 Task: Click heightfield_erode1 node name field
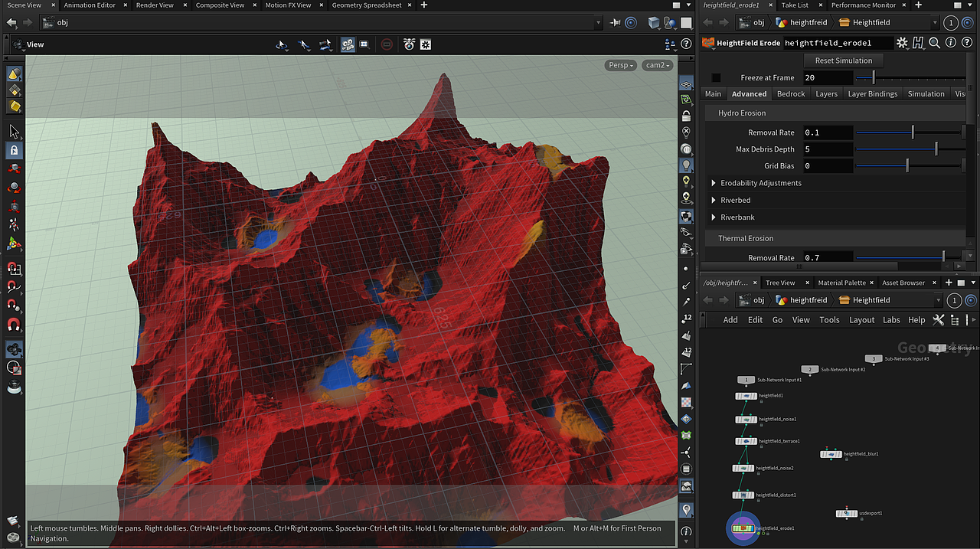pyautogui.click(x=838, y=43)
